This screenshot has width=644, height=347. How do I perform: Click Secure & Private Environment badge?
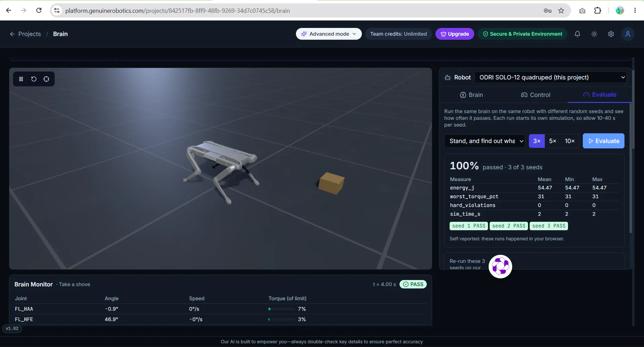[x=523, y=34]
